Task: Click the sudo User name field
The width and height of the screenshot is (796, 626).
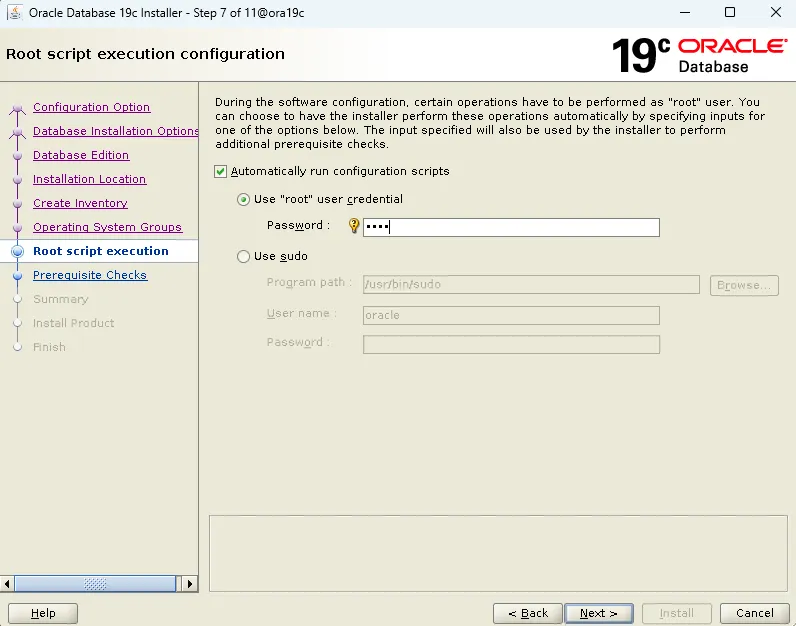Action: click(x=511, y=315)
